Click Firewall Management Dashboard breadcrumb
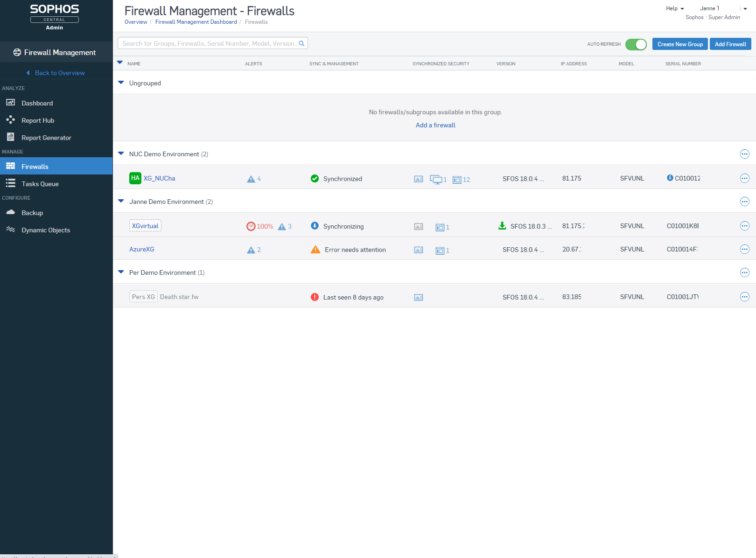The height and width of the screenshot is (558, 756). pos(196,22)
